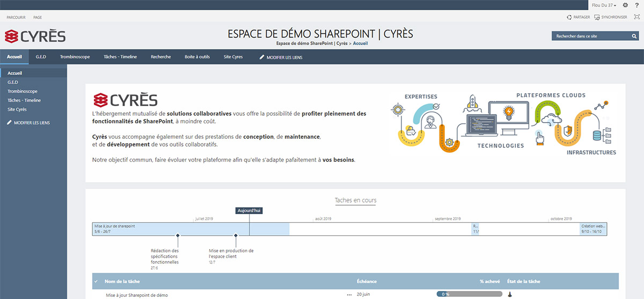Viewport: 644px width, 299px height.
Task: Click the Aujourd'hui timeline marker
Action: tap(249, 211)
